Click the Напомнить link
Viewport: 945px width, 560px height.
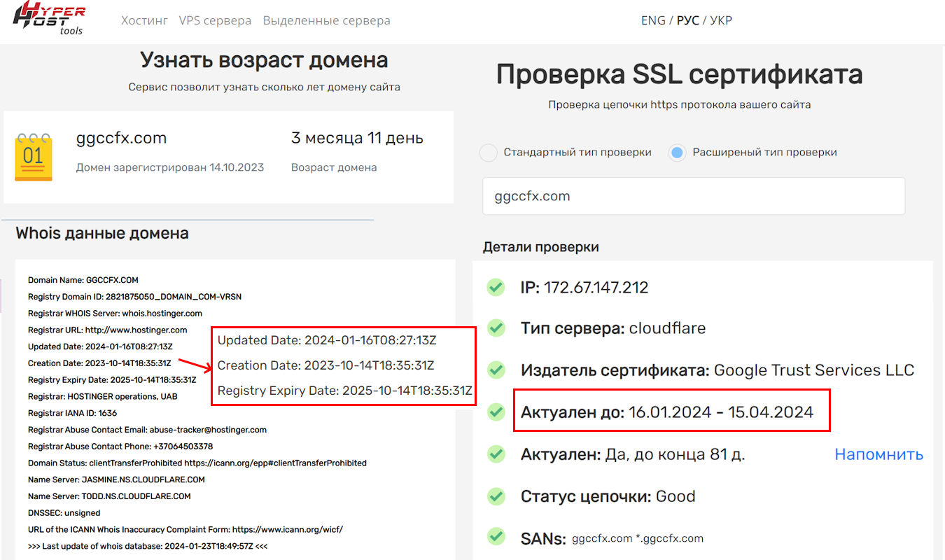(x=879, y=454)
